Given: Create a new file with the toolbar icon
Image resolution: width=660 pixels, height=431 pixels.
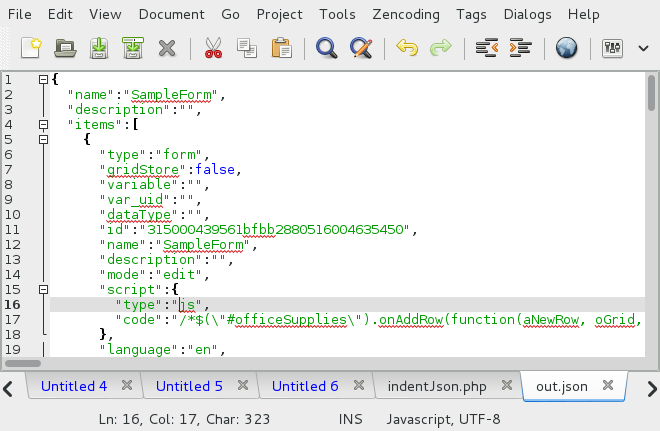Looking at the screenshot, I should pyautogui.click(x=31, y=47).
